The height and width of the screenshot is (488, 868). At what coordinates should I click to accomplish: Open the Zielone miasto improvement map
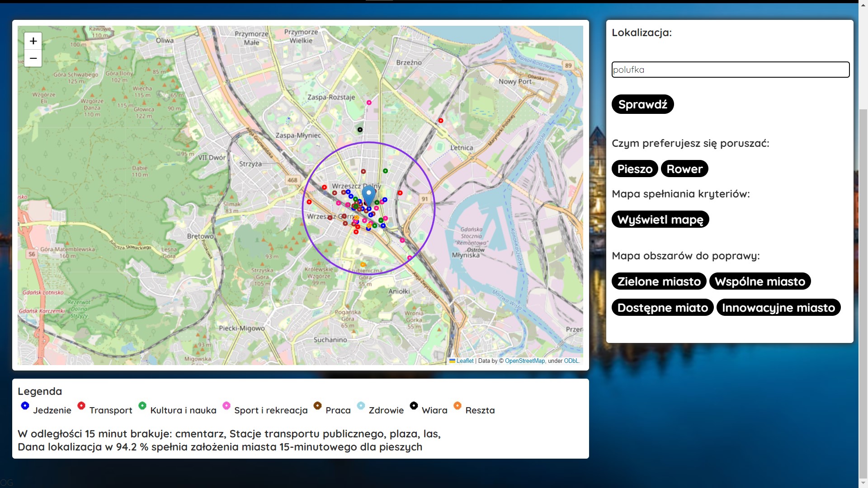[659, 282]
